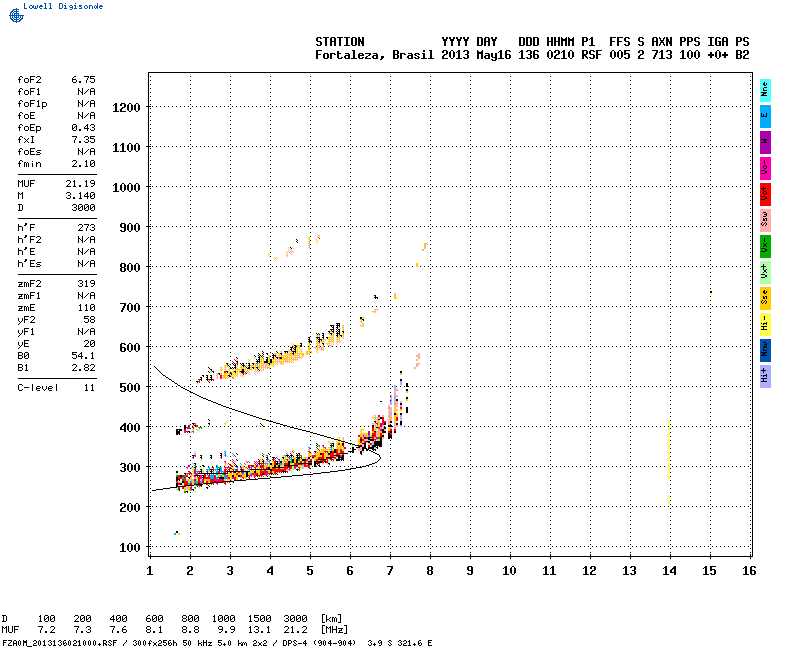Click the isolated echo point near 15 MHz
The height and width of the screenshot is (650, 800).
pos(711,293)
